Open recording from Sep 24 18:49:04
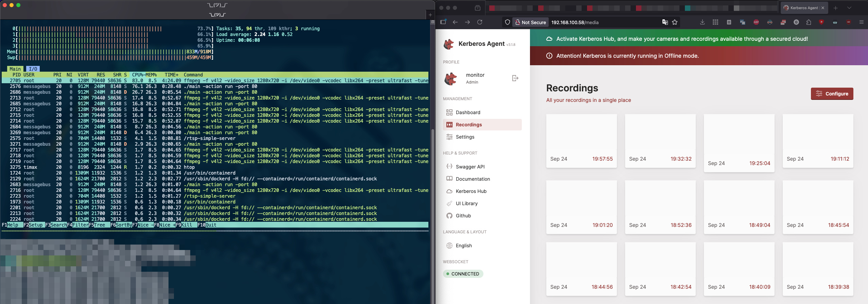868x304 pixels. [x=739, y=207]
